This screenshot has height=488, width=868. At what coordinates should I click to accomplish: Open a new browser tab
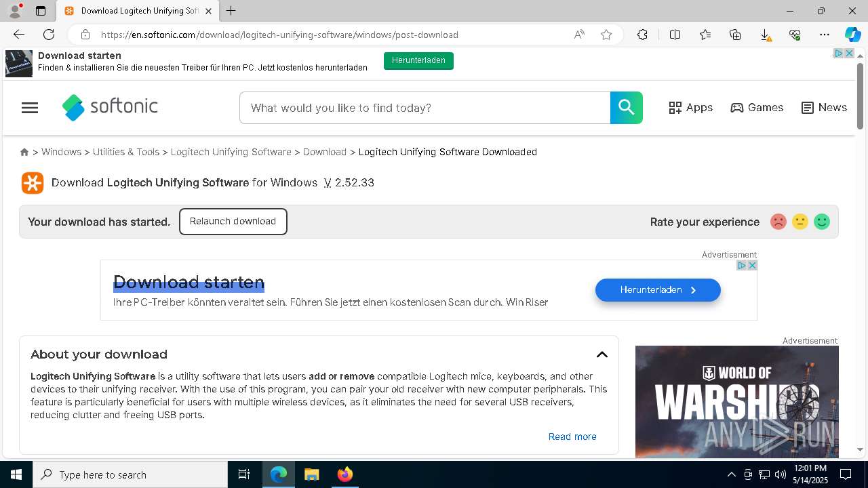(x=231, y=11)
